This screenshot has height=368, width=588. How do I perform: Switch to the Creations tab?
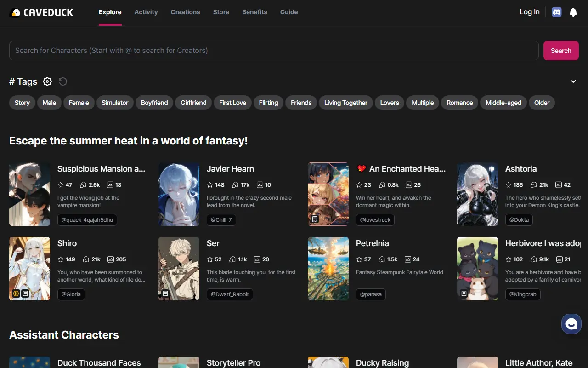185,12
